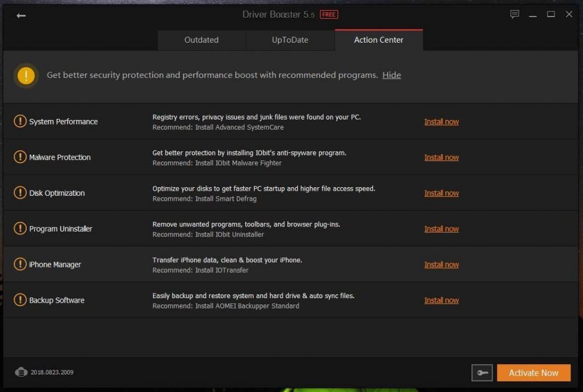Click Backup Software alert icon

20,299
